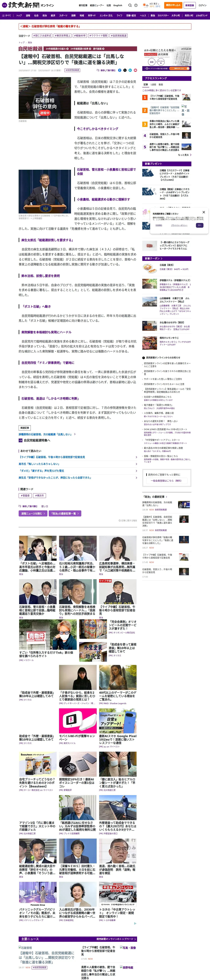Image resolution: width=210 pixels, height=980 pixels.
Task: Select エンタメ・文化 in navigation bar
Action: [106, 16]
